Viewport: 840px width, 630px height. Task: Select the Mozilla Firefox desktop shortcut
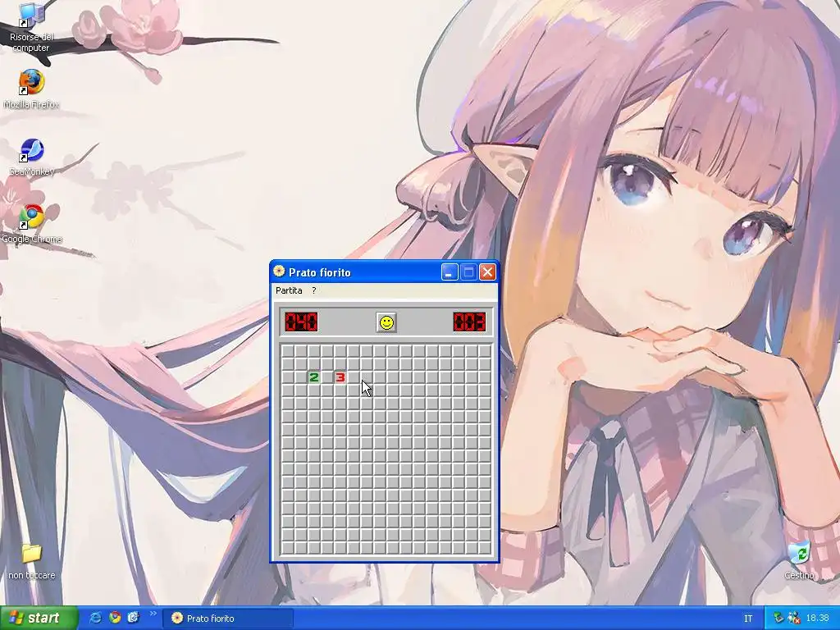(x=31, y=89)
